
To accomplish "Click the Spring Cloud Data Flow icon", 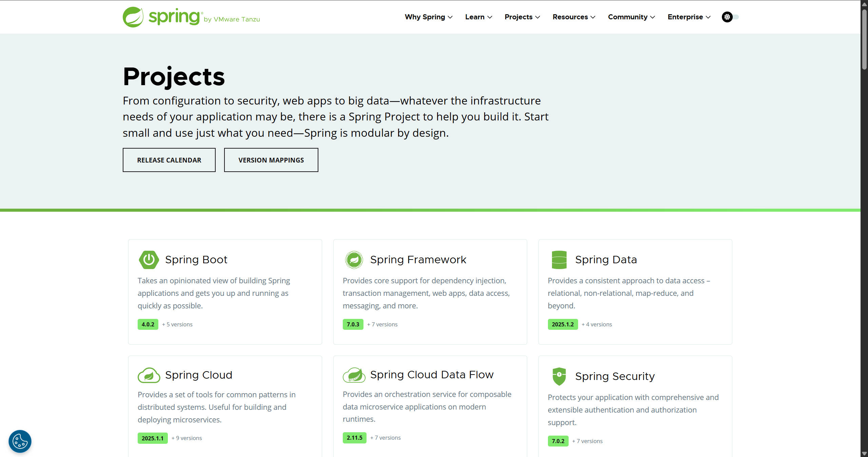I will tap(354, 375).
